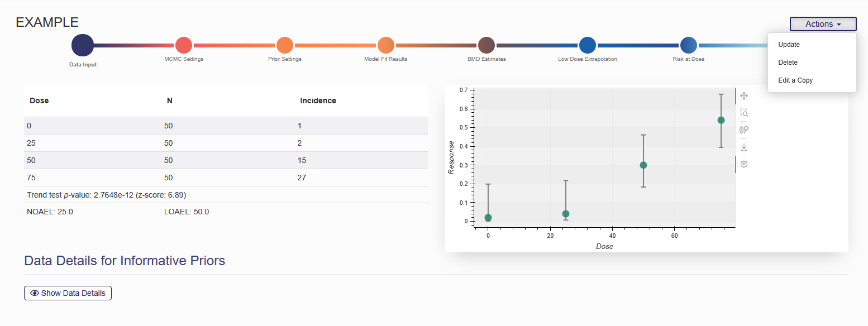
Task: Enable the Wheel Zoom plot tool
Action: coord(743,130)
